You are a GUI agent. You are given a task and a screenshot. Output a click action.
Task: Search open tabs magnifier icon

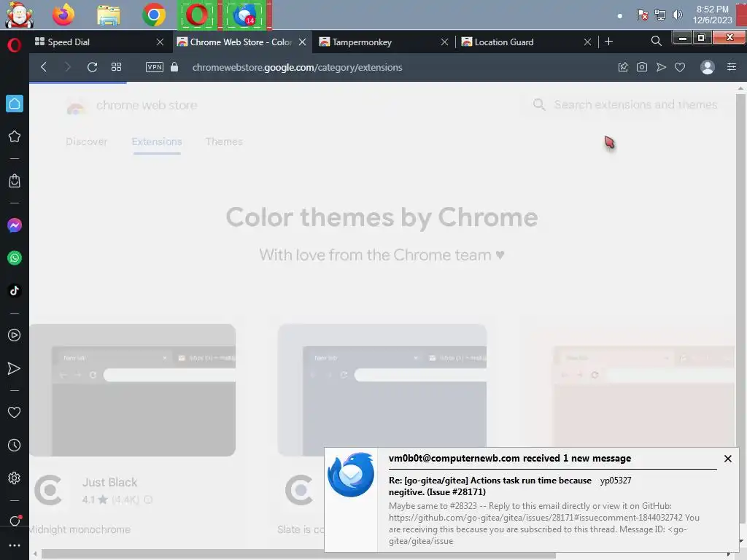[656, 42]
